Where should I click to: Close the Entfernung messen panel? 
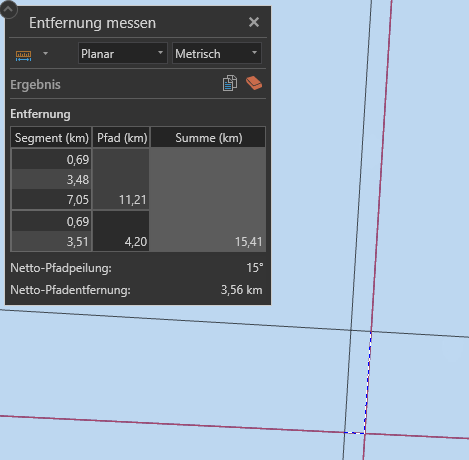[254, 22]
